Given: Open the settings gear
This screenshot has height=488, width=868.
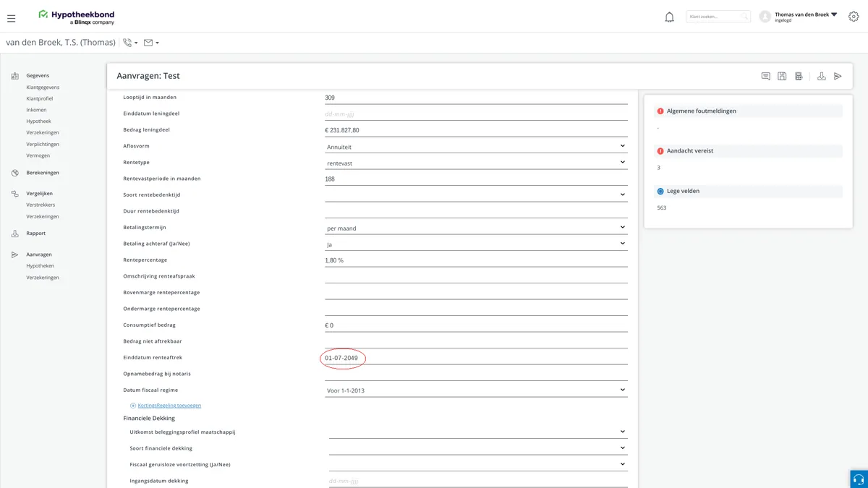Looking at the screenshot, I should 854,16.
